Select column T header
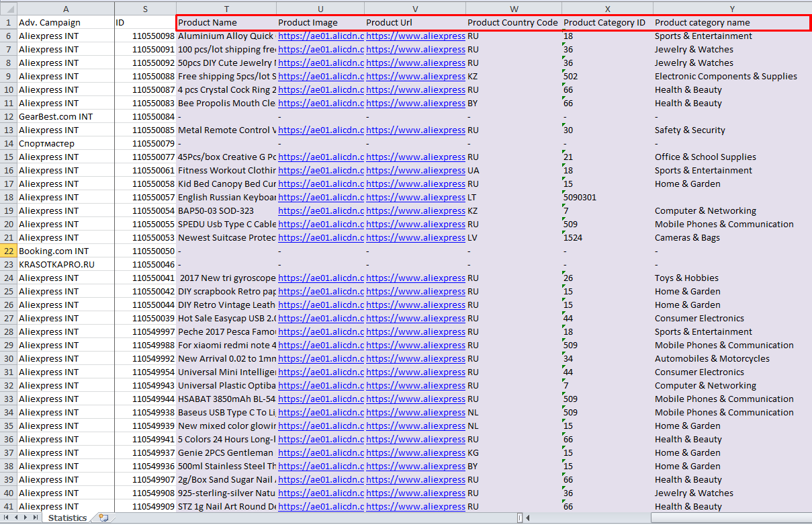 pos(226,9)
